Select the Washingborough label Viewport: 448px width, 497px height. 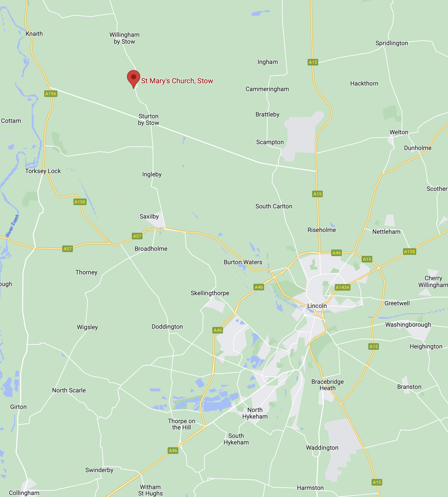[408, 324]
